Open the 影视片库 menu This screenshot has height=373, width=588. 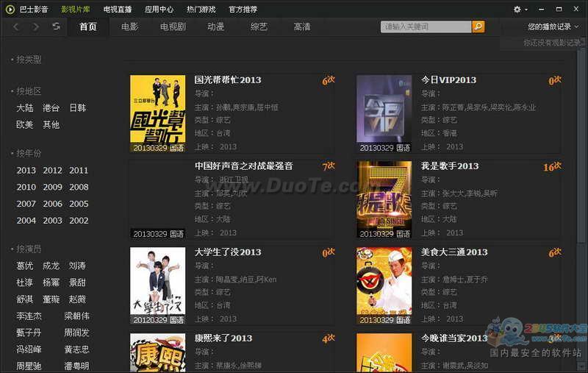pyautogui.click(x=76, y=10)
